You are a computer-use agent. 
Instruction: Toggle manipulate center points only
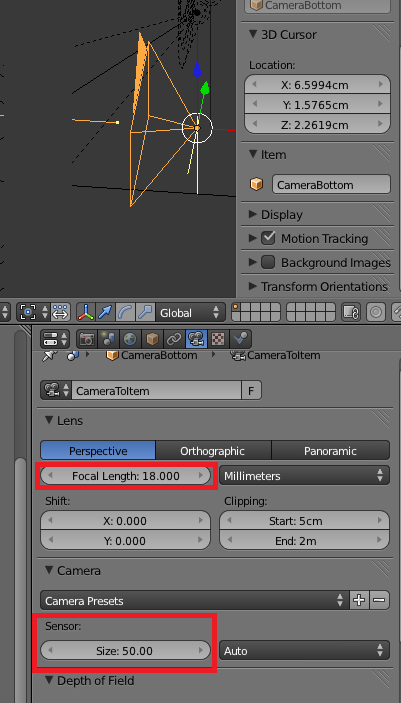point(60,312)
